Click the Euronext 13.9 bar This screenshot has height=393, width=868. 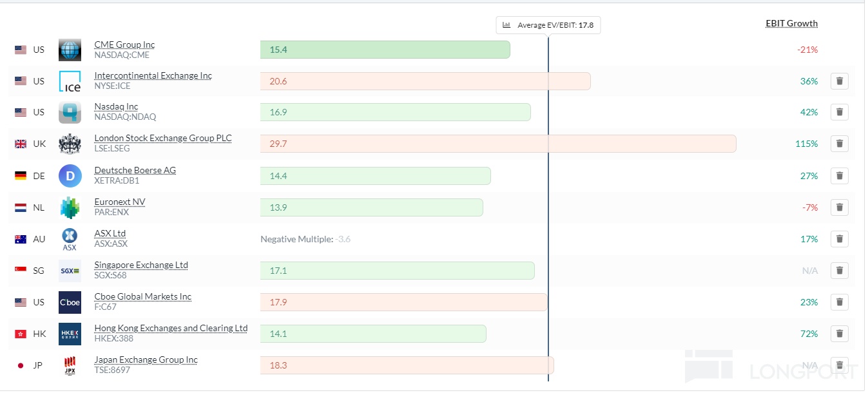pos(371,207)
